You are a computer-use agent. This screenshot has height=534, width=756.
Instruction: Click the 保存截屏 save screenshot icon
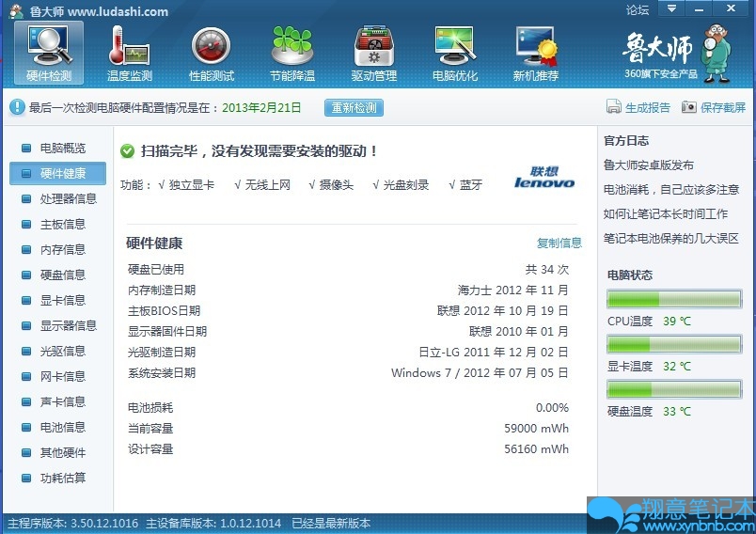pyautogui.click(x=689, y=107)
